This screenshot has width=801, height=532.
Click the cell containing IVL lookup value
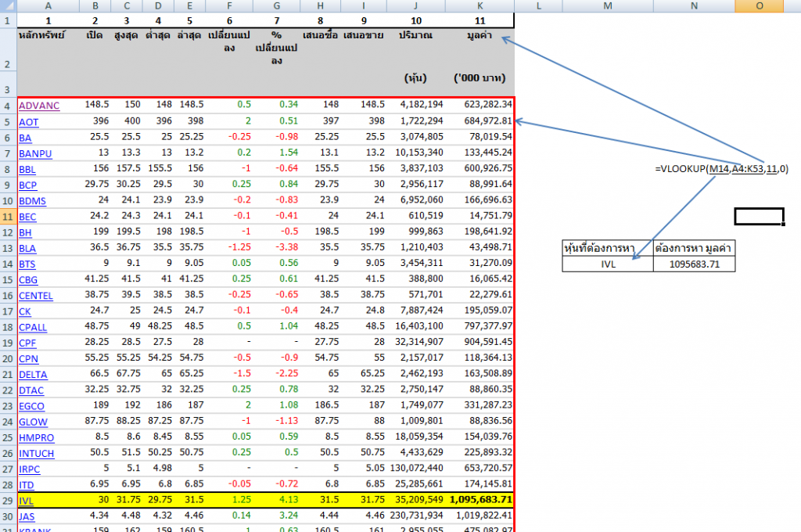coord(607,264)
